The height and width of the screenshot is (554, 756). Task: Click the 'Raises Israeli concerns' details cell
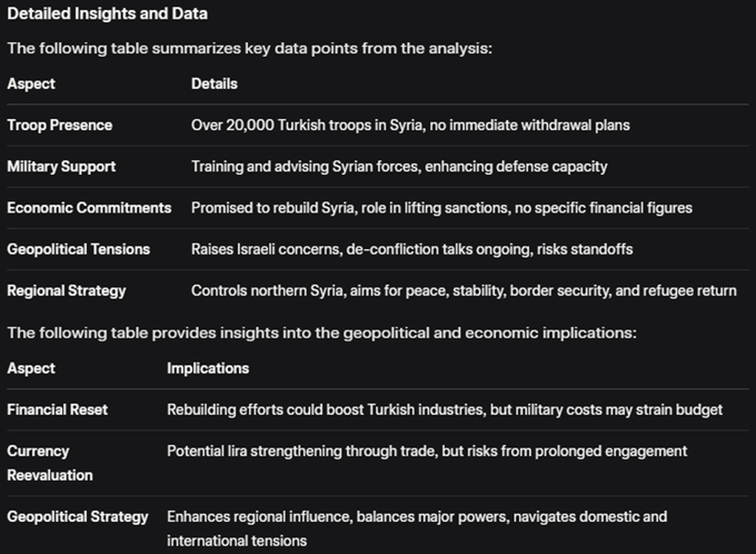(x=411, y=250)
